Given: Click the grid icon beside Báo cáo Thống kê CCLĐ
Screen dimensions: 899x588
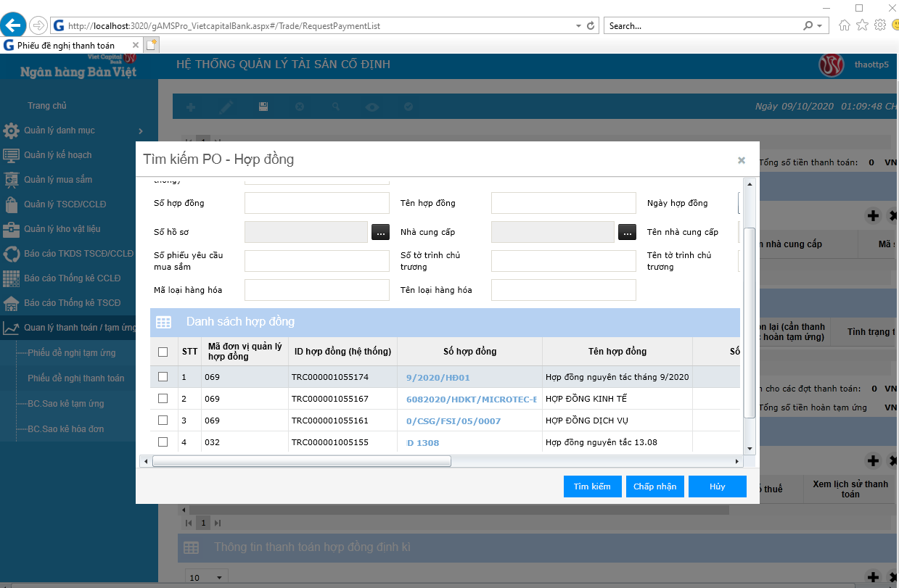Looking at the screenshot, I should 11,278.
